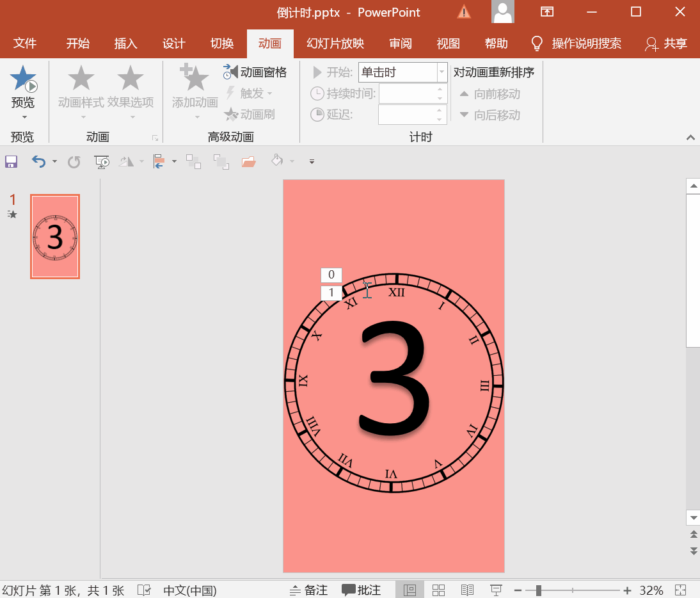700x598 pixels.
Task: Select animation tag 1 on slide
Action: point(331,293)
